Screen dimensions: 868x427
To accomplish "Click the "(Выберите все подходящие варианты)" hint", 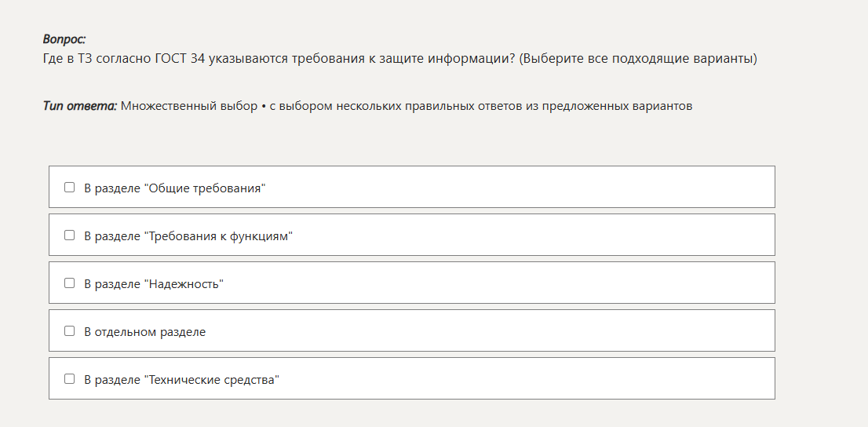I will [638, 59].
